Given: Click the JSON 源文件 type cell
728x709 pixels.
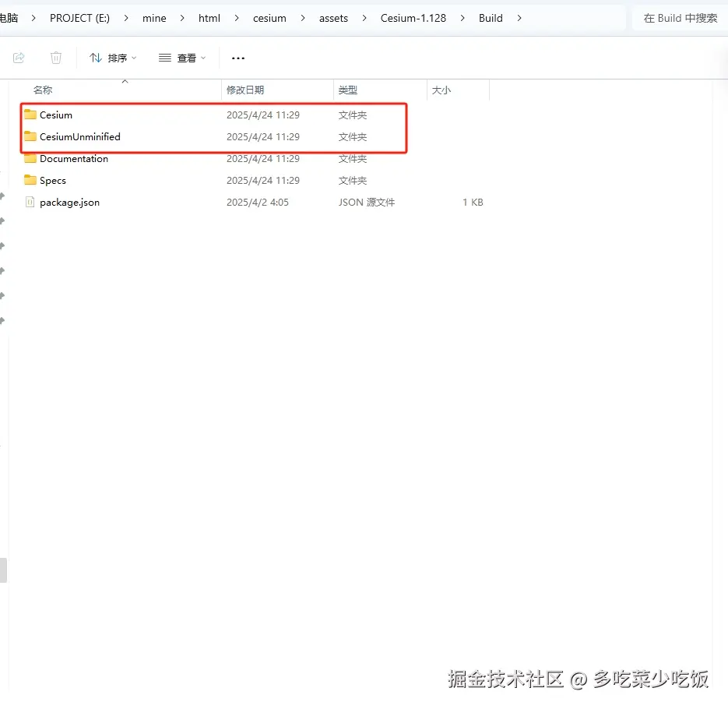Looking at the screenshot, I should click(366, 202).
